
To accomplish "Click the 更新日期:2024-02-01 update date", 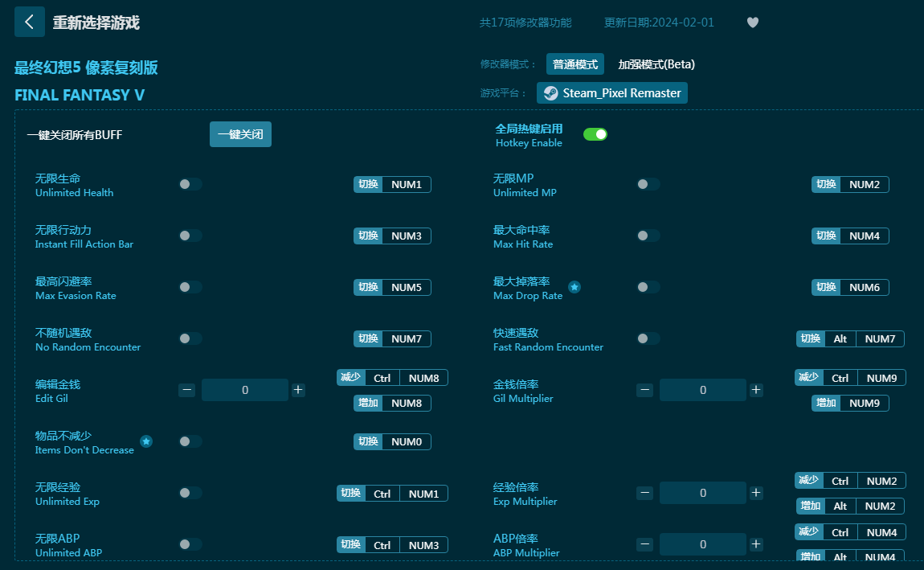I will [659, 23].
